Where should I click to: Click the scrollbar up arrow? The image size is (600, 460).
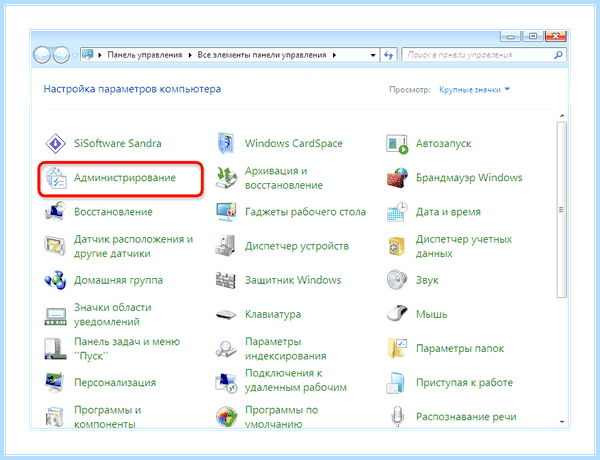point(562,116)
